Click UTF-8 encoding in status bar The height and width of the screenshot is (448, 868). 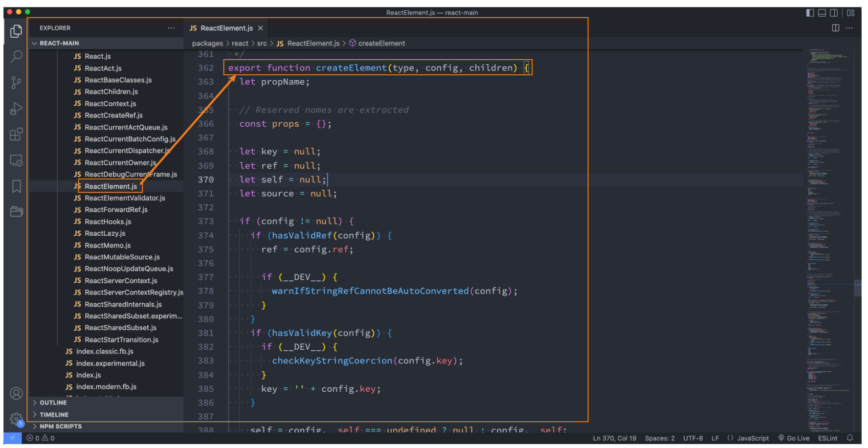point(693,438)
